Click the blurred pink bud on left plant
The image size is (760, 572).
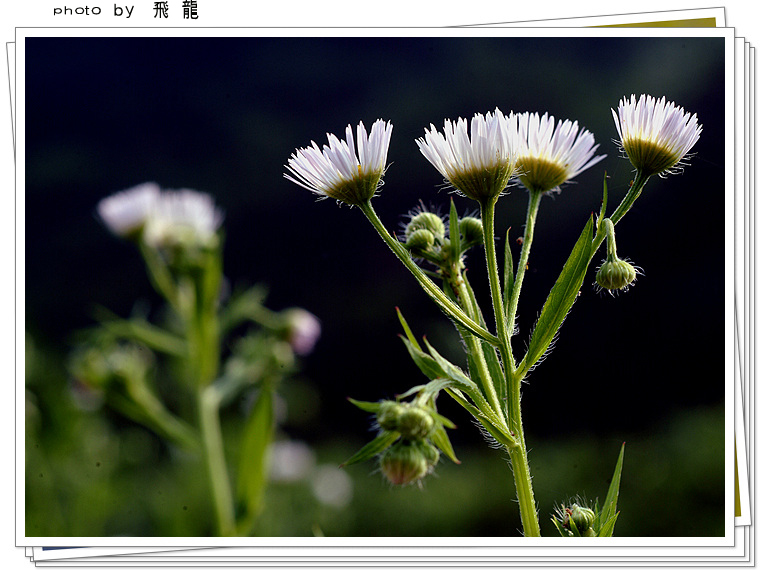pos(302,329)
